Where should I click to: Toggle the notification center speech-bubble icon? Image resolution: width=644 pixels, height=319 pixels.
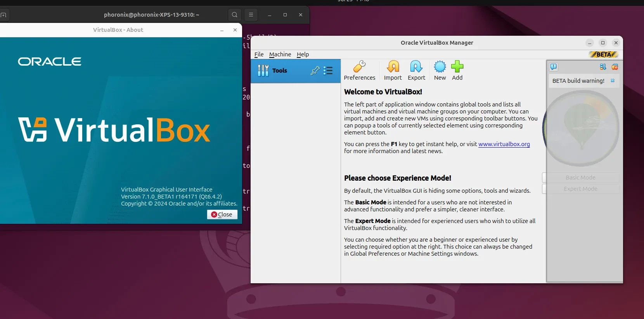point(553,67)
